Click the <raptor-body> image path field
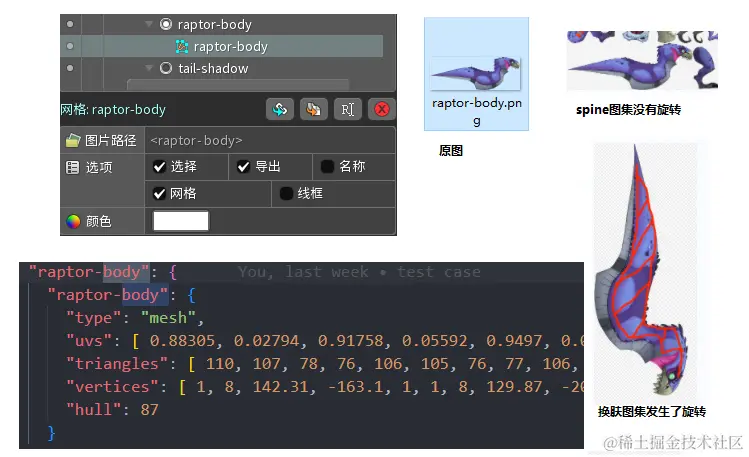The image size is (749, 457). click(x=269, y=140)
